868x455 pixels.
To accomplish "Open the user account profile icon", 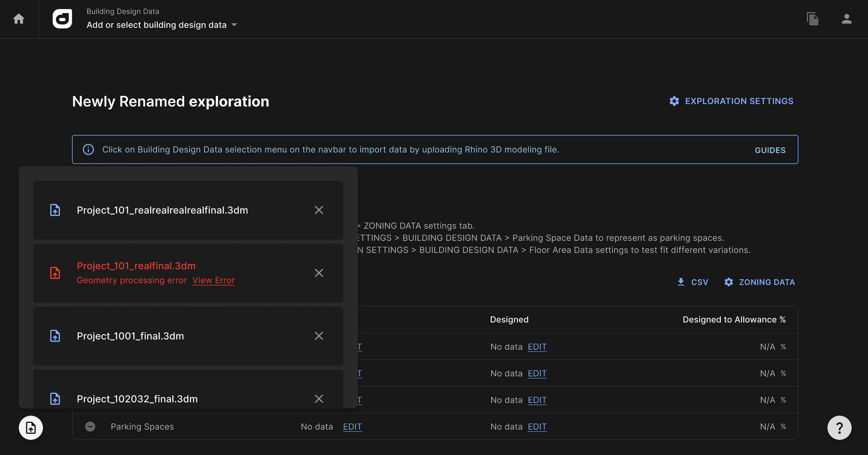I will pos(847,19).
